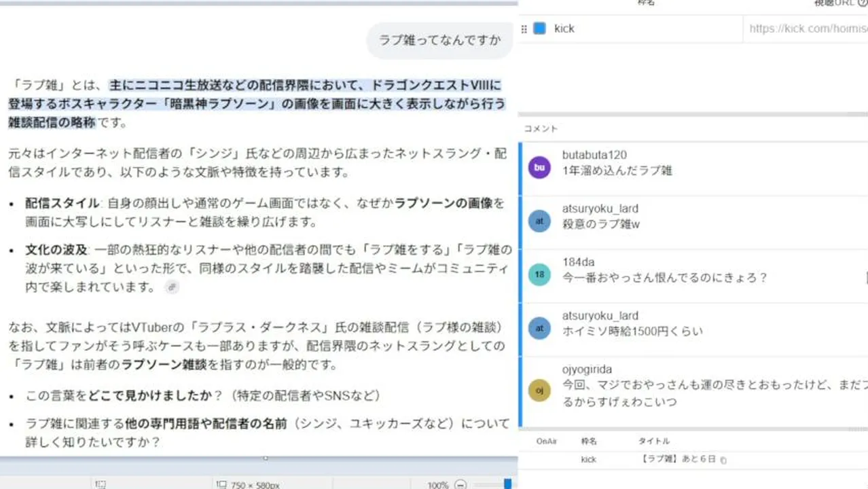Click atsuryoku_lard's avatar beside ホイミソ時給 comment

(539, 328)
